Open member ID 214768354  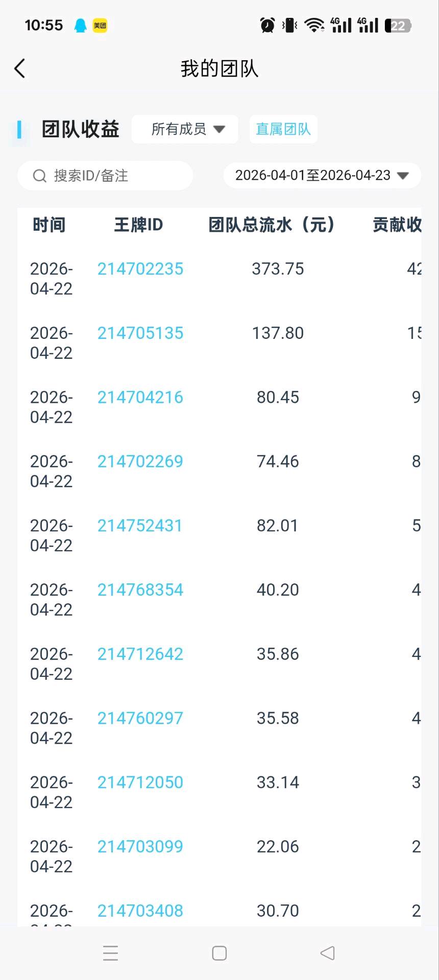pos(140,590)
